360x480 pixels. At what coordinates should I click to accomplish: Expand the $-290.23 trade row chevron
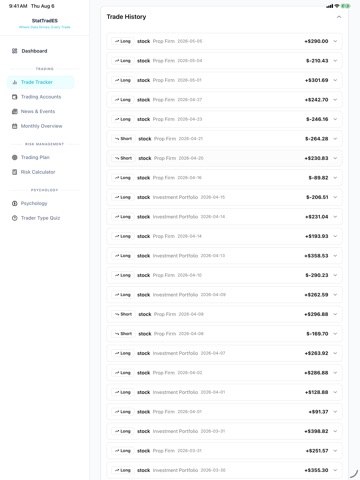[335, 275]
